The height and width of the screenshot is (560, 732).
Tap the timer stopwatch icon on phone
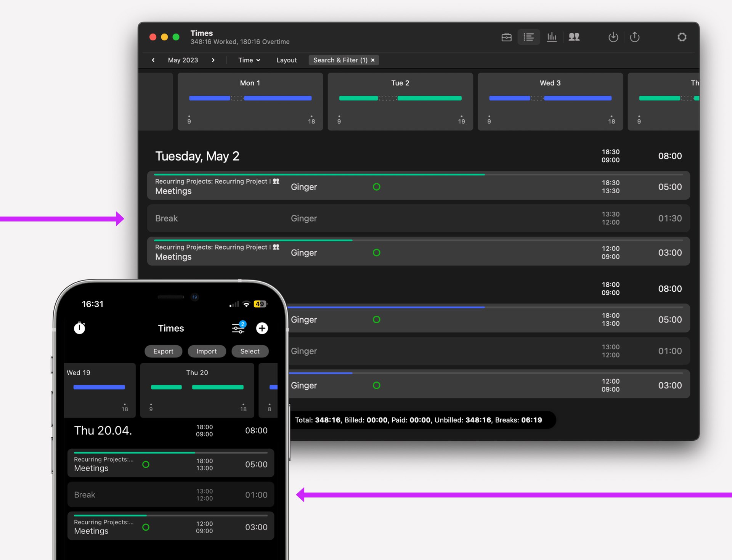(x=79, y=328)
